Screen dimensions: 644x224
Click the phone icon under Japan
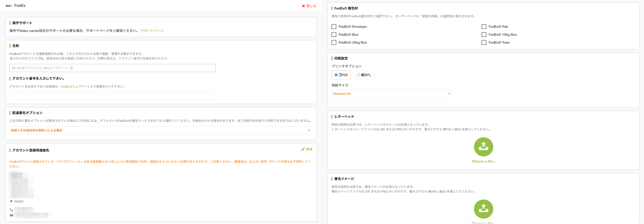click(x=11, y=210)
